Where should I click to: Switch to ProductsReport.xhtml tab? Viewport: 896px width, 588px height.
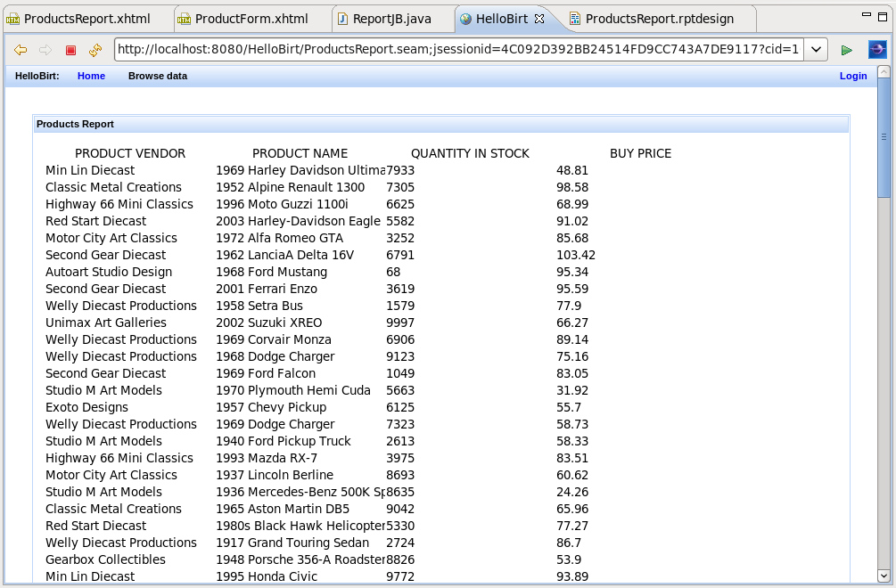click(86, 19)
